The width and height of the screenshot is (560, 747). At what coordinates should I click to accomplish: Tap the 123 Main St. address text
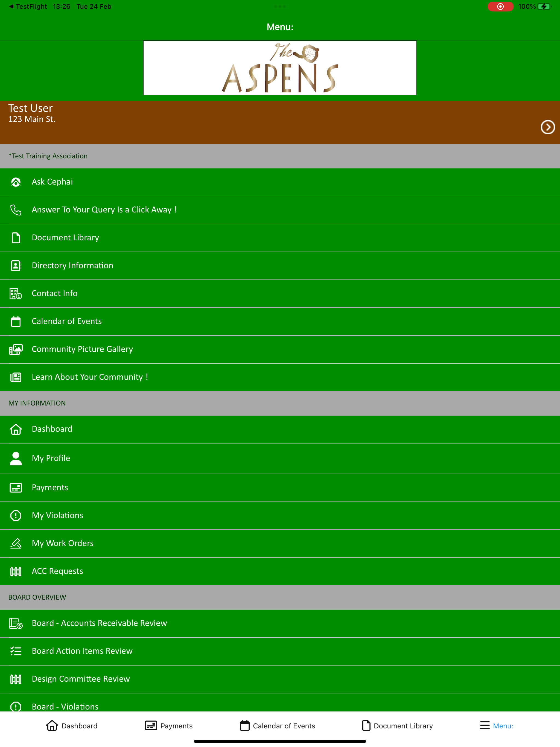[32, 119]
